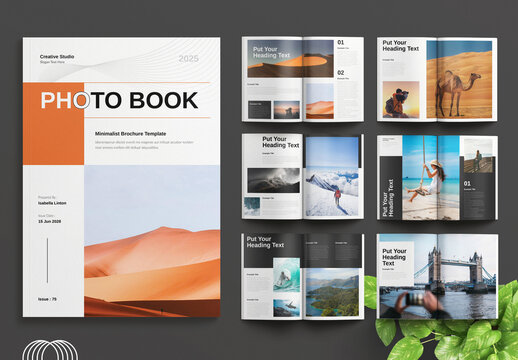Select the surfer in wave photo

click(x=287, y=275)
